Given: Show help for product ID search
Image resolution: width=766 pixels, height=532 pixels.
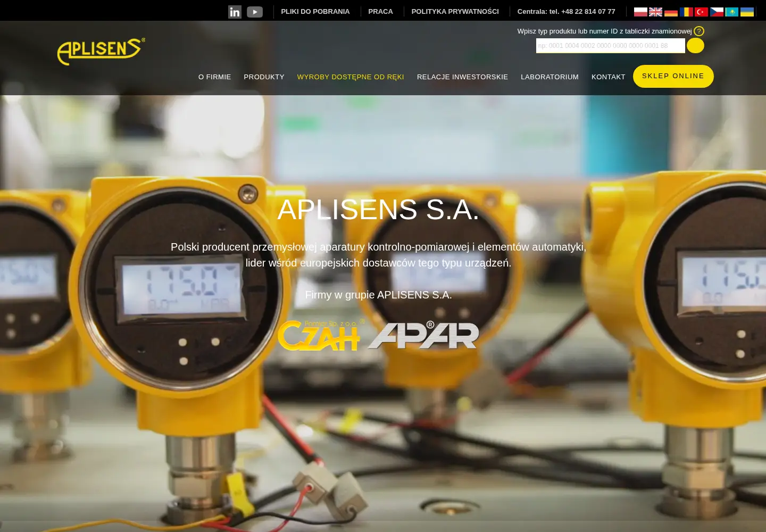Looking at the screenshot, I should 699,31.
